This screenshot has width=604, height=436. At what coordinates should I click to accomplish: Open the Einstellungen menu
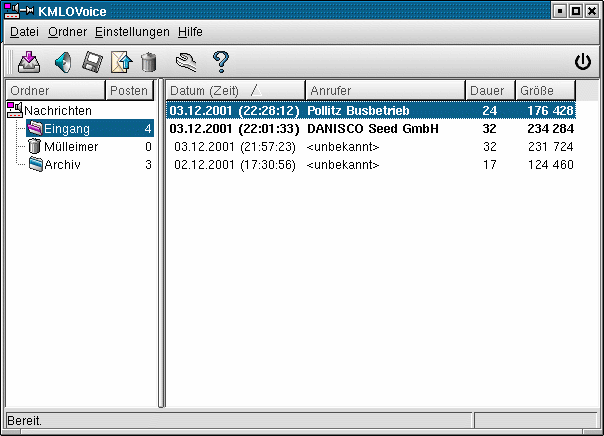[x=132, y=32]
